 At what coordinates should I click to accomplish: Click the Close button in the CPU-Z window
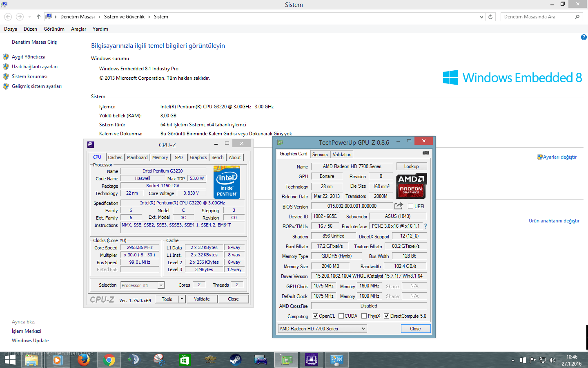pyautogui.click(x=233, y=299)
